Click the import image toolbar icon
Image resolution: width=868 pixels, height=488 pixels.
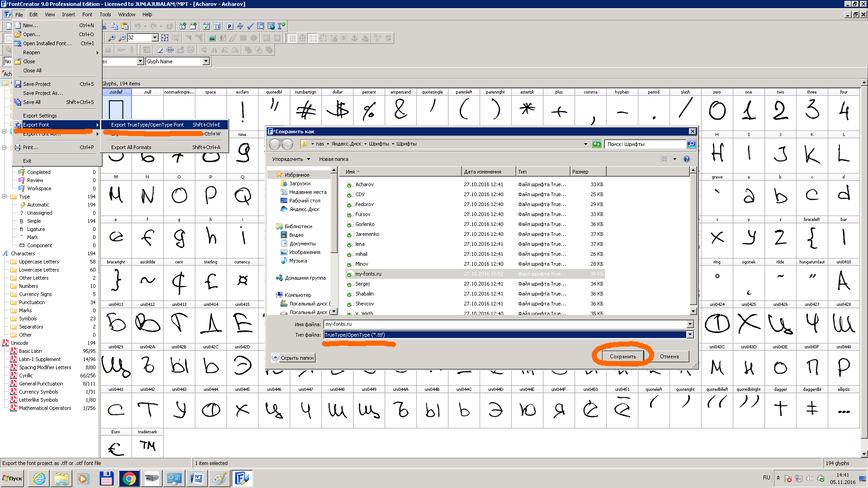tap(212, 38)
